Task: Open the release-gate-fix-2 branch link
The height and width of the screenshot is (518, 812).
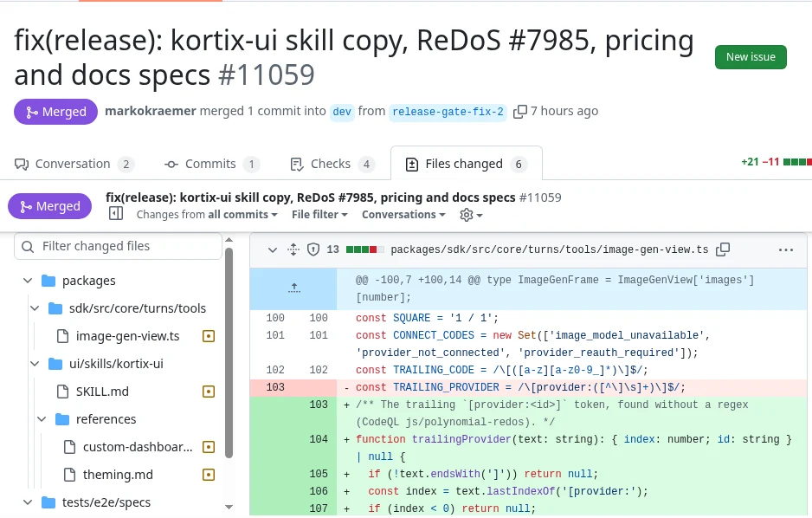Action: coord(448,112)
